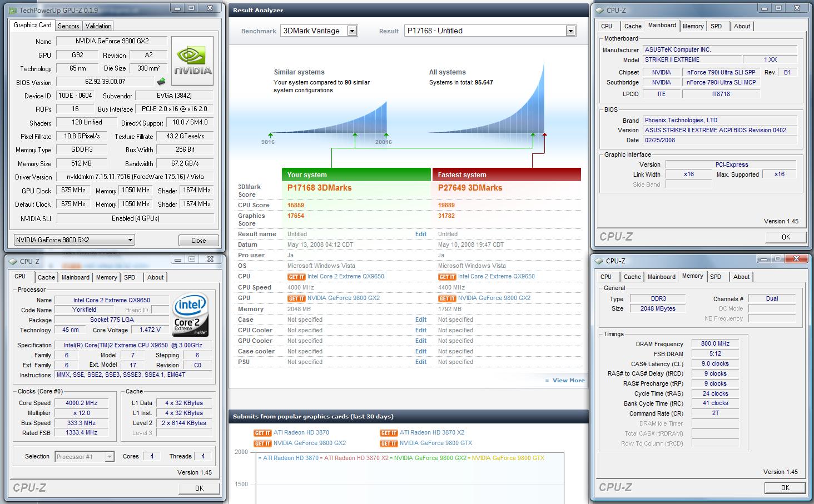Click the CAS# Latency 9.0 clocks value
Viewport: 814px width, 504px height.
click(715, 364)
